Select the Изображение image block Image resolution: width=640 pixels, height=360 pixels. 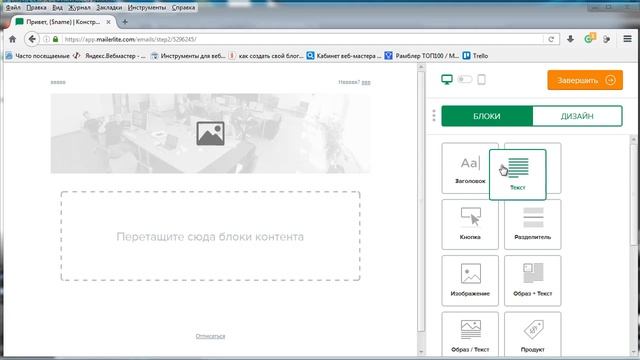tap(470, 280)
